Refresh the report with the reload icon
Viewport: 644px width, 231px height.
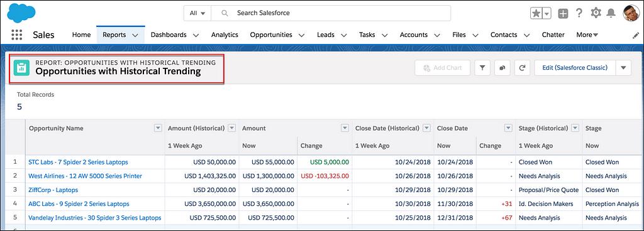point(522,68)
